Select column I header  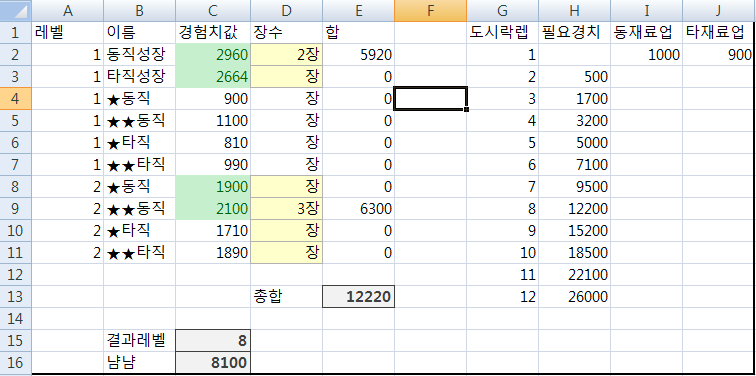pos(647,11)
